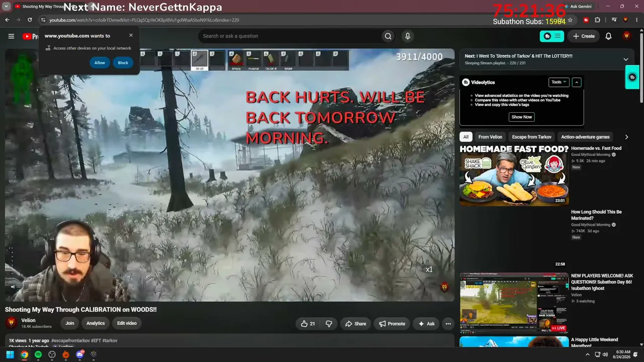644x362 pixels.
Task: Click the Ask button below video
Action: 426,324
